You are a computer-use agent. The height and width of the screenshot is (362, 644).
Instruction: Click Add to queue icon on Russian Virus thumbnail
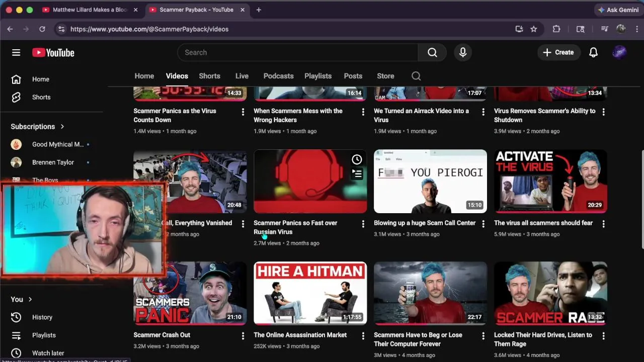357,174
